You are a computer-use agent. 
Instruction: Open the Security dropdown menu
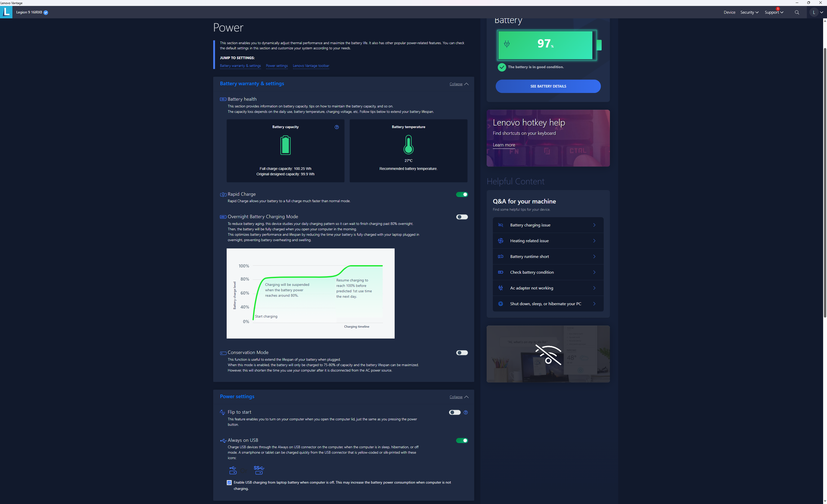[749, 12]
